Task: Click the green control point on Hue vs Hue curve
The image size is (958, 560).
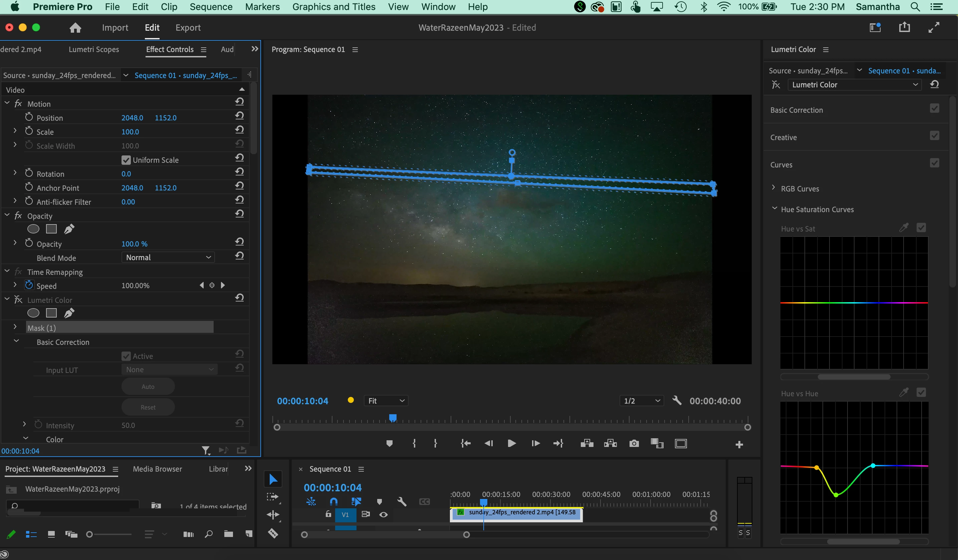Action: coord(835,495)
